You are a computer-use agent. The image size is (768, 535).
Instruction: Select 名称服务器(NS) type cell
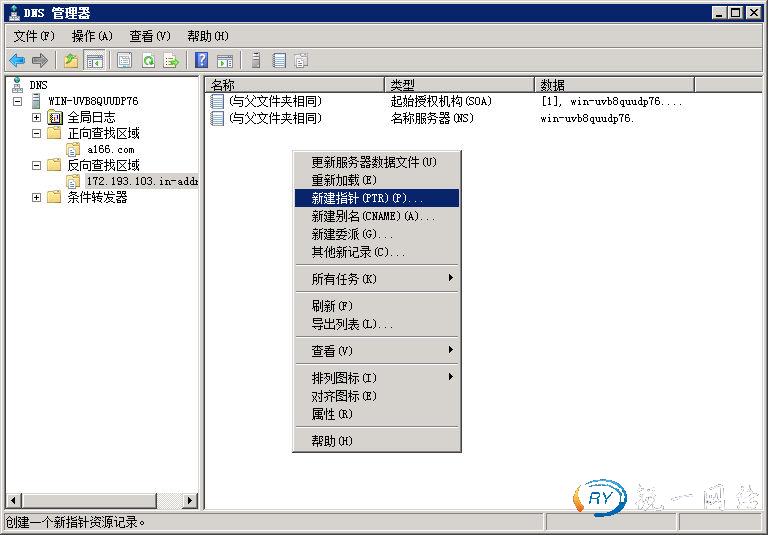[x=432, y=118]
